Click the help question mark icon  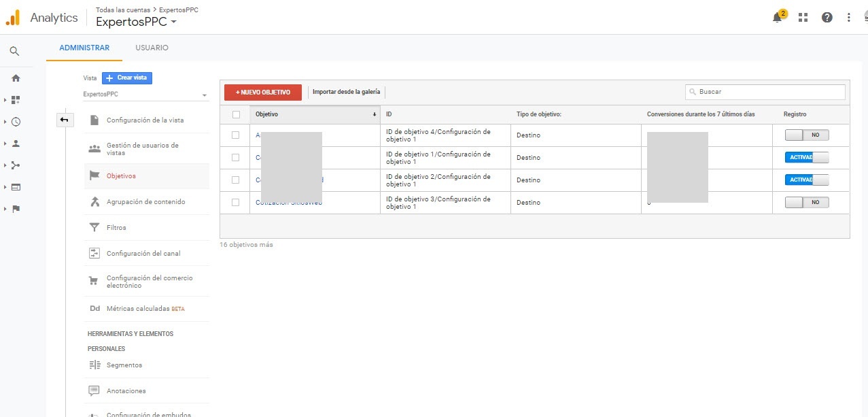click(827, 18)
